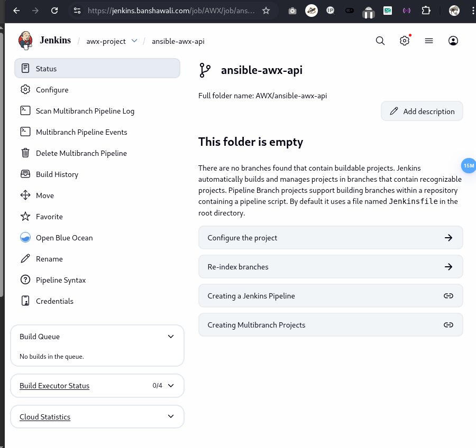This screenshot has width=476, height=448.
Task: Expand the Cloud Statistics panel
Action: point(170,416)
